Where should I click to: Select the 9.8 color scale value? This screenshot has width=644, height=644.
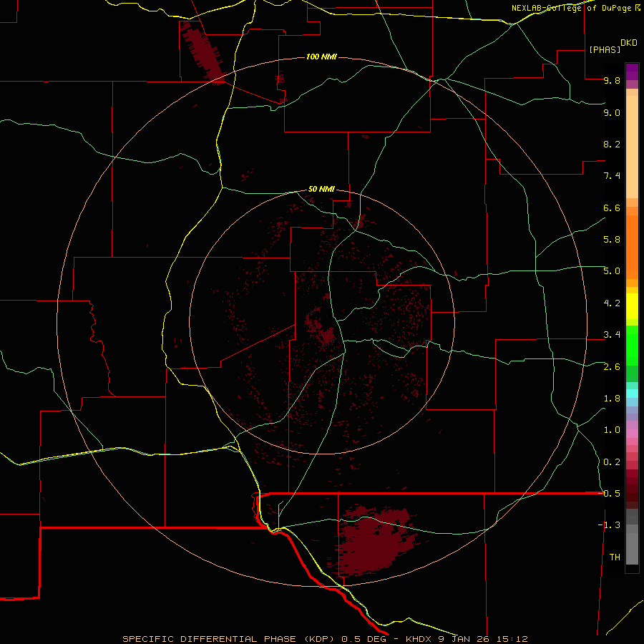pos(612,80)
